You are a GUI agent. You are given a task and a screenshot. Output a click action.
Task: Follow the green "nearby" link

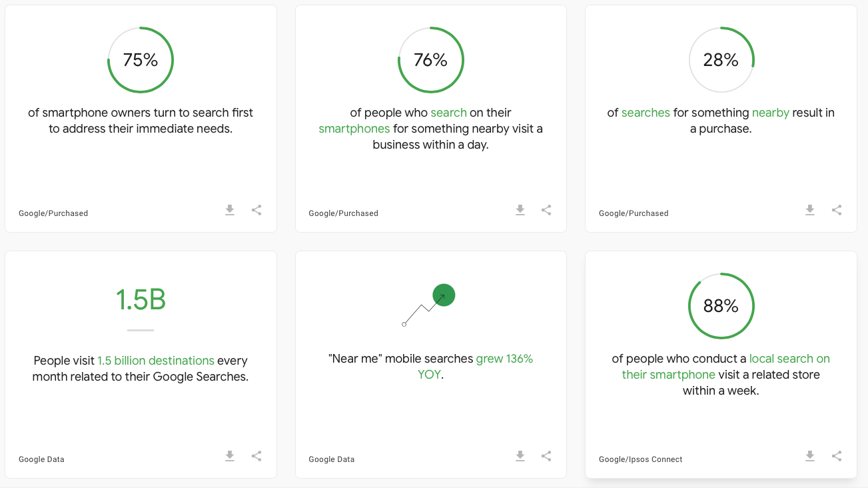[771, 113]
